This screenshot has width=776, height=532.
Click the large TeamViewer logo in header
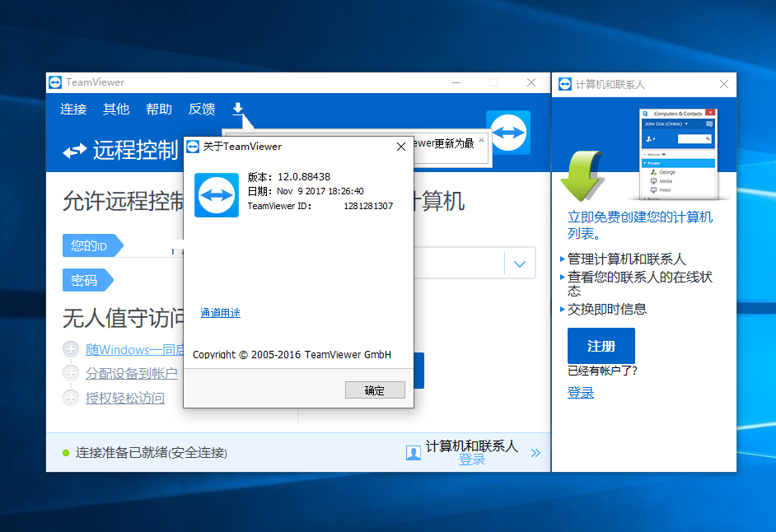508,133
